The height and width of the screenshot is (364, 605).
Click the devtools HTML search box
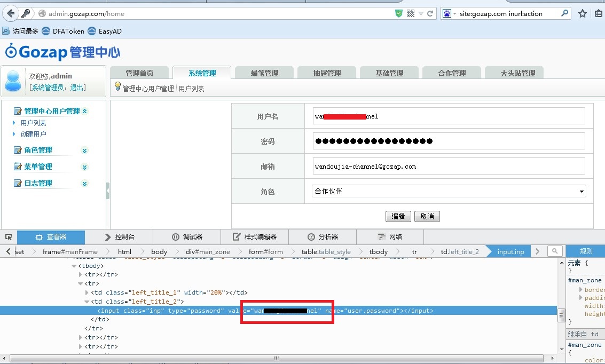click(555, 251)
